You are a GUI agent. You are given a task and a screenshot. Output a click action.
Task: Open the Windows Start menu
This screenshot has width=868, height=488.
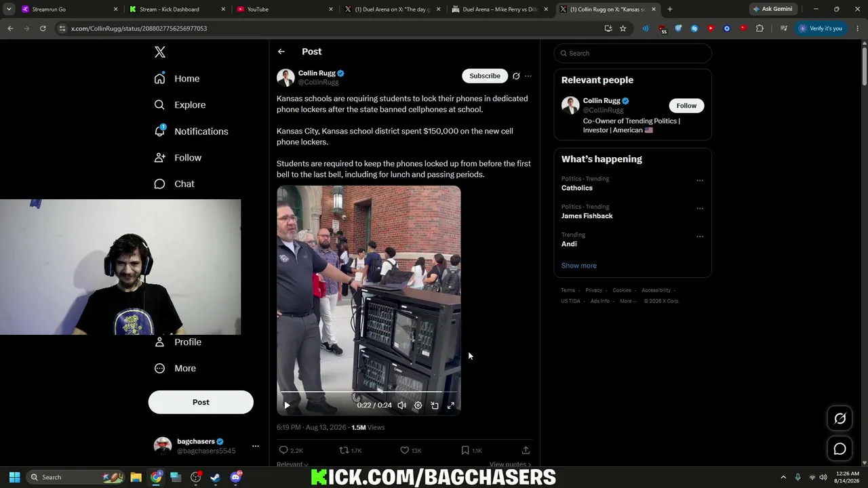pos(14,477)
